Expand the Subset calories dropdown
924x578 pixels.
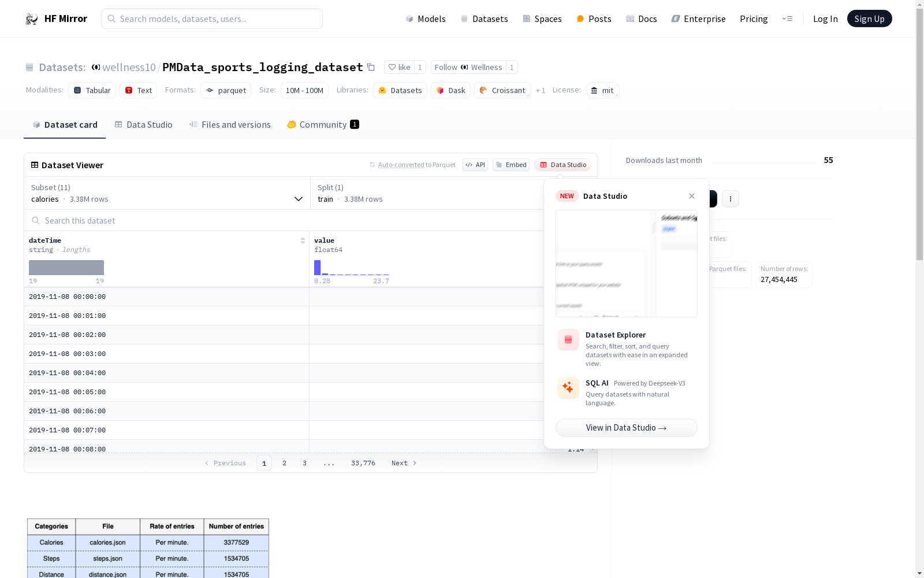point(167,193)
